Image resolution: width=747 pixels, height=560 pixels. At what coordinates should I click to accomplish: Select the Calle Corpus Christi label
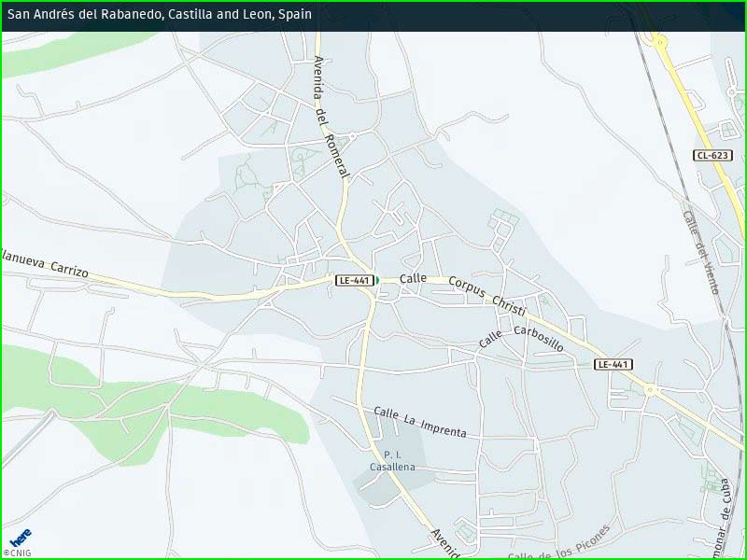[463, 287]
